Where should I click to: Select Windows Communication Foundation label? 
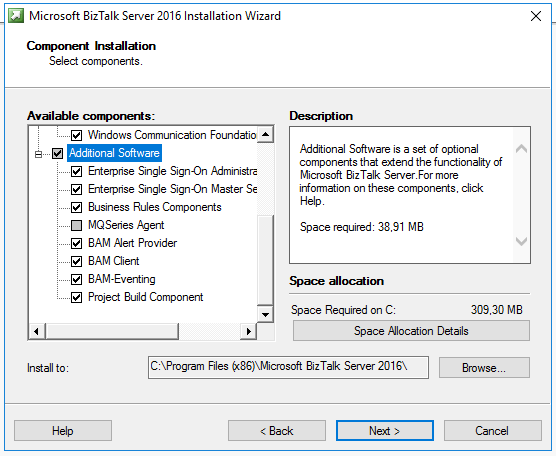coord(172,135)
